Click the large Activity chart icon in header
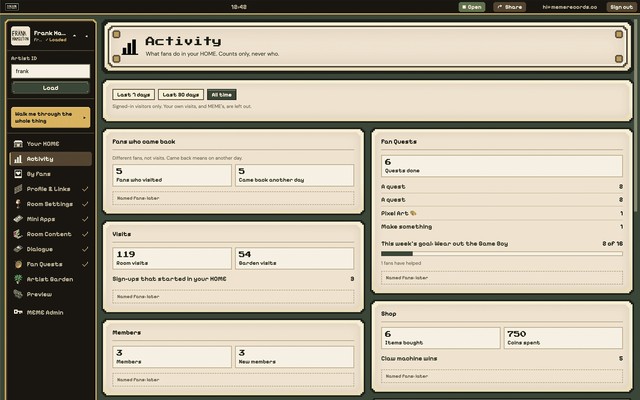640x400 pixels. [130, 47]
